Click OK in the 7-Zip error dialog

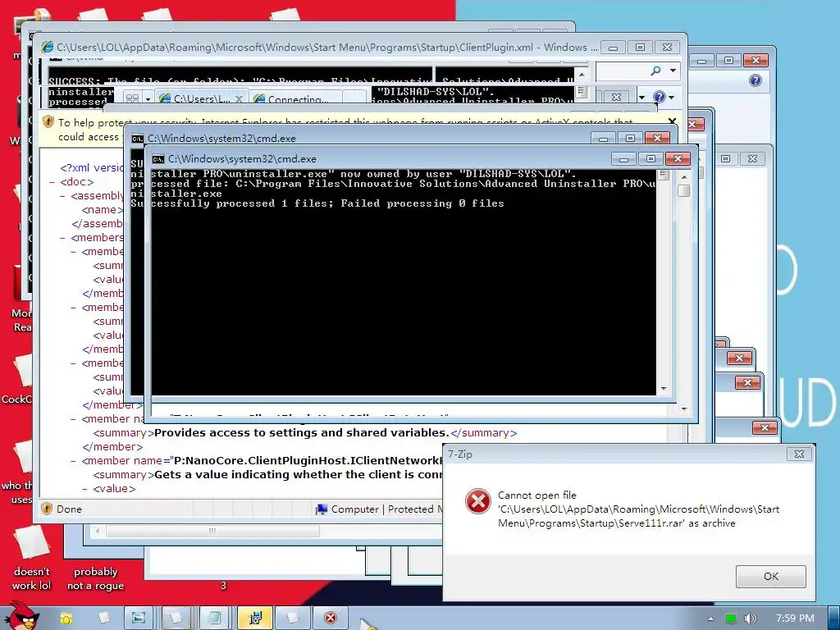click(770, 577)
